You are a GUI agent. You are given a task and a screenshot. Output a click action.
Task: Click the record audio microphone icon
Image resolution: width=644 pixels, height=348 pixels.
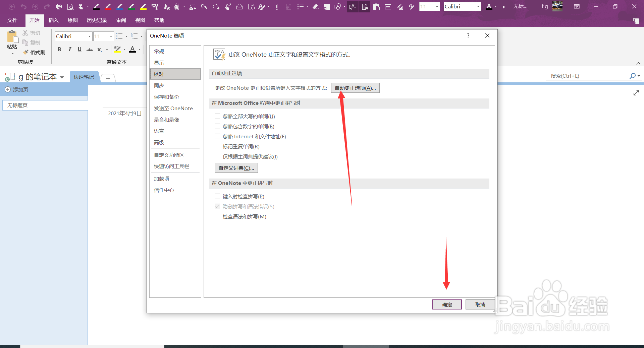click(166, 6)
